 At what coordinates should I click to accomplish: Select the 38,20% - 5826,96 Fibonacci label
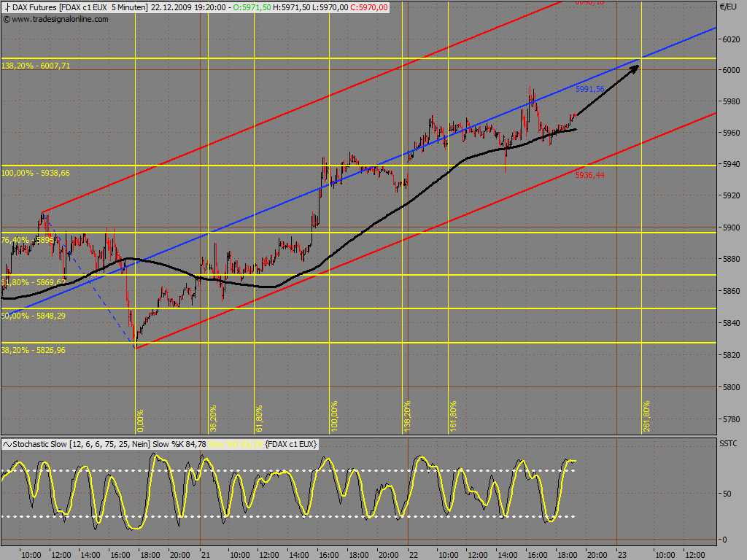pos(34,350)
